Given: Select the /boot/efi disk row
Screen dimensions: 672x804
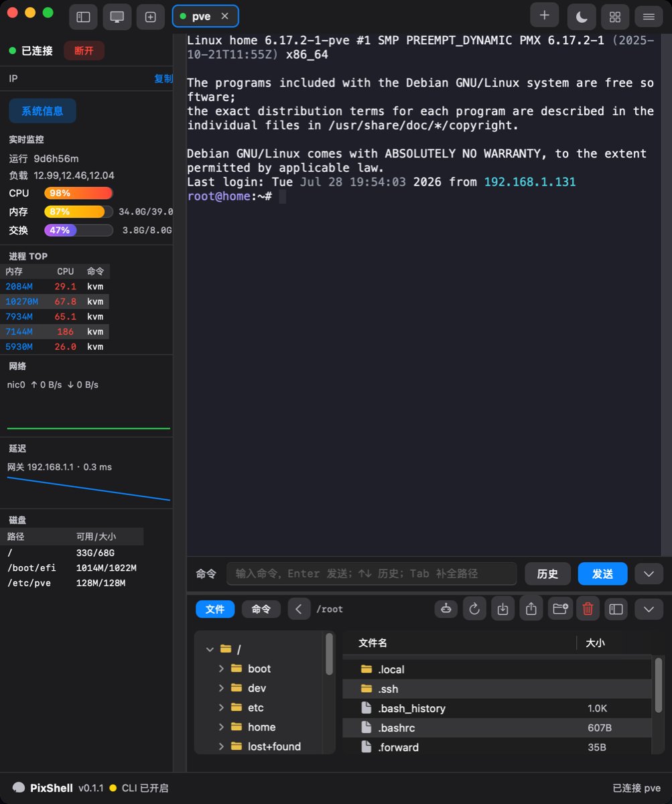Looking at the screenshot, I should [72, 568].
